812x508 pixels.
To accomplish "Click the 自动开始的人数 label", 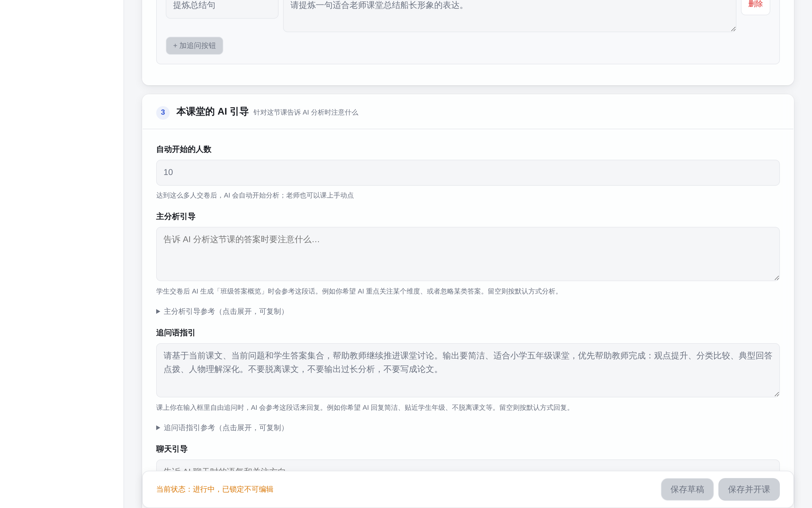I will pos(184,150).
